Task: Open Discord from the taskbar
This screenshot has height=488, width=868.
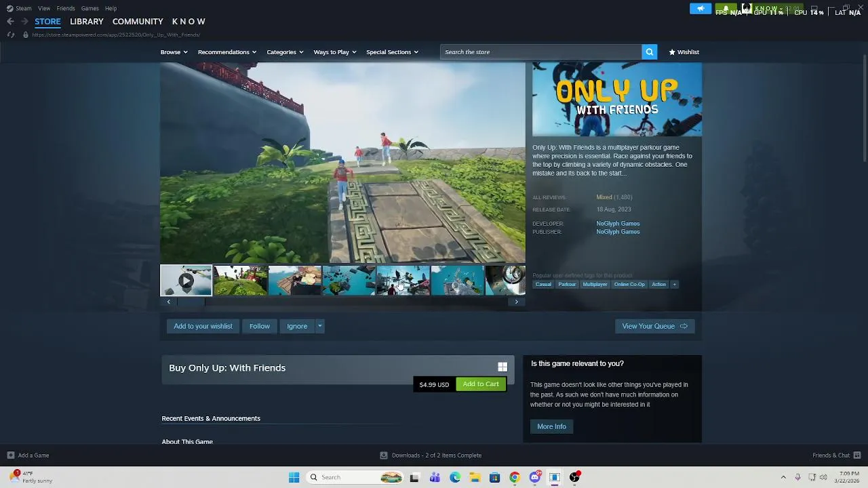Action: coord(535,477)
